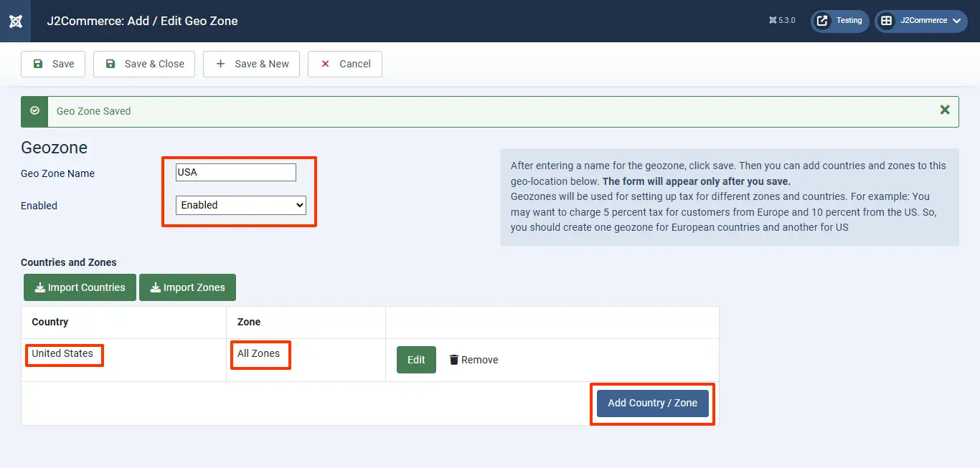Remove the United States row
The width and height of the screenshot is (980, 468).
click(473, 360)
